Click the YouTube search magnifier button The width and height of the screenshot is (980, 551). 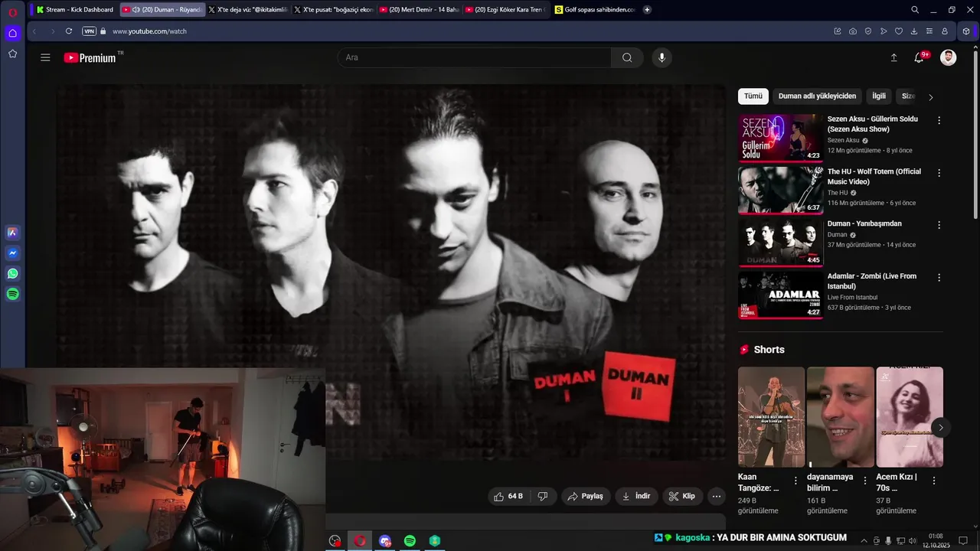tap(627, 57)
